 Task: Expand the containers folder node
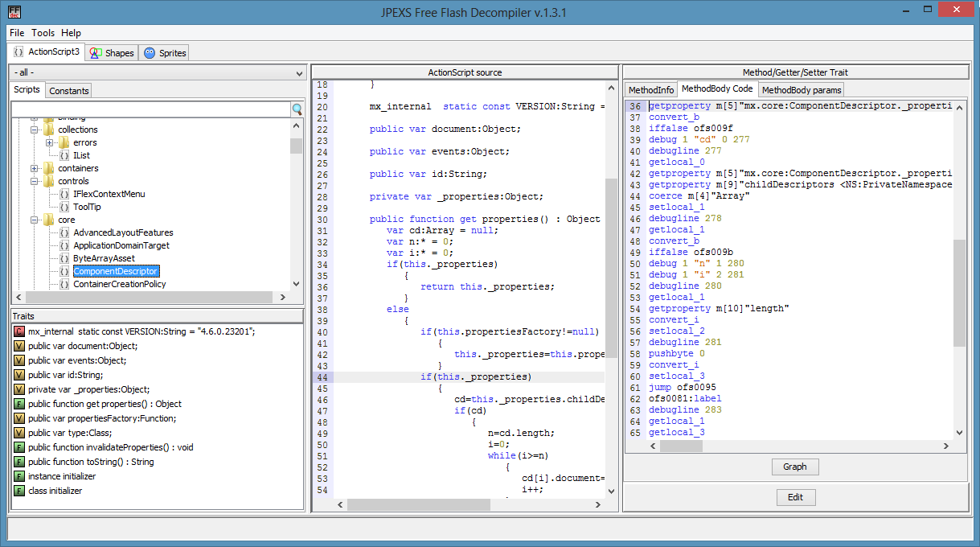tap(35, 168)
